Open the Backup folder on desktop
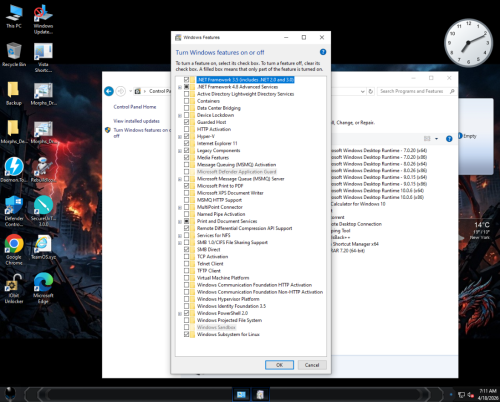500x402 pixels. click(14, 94)
